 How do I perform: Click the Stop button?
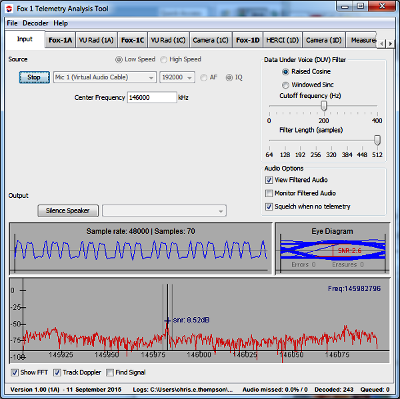coord(34,77)
